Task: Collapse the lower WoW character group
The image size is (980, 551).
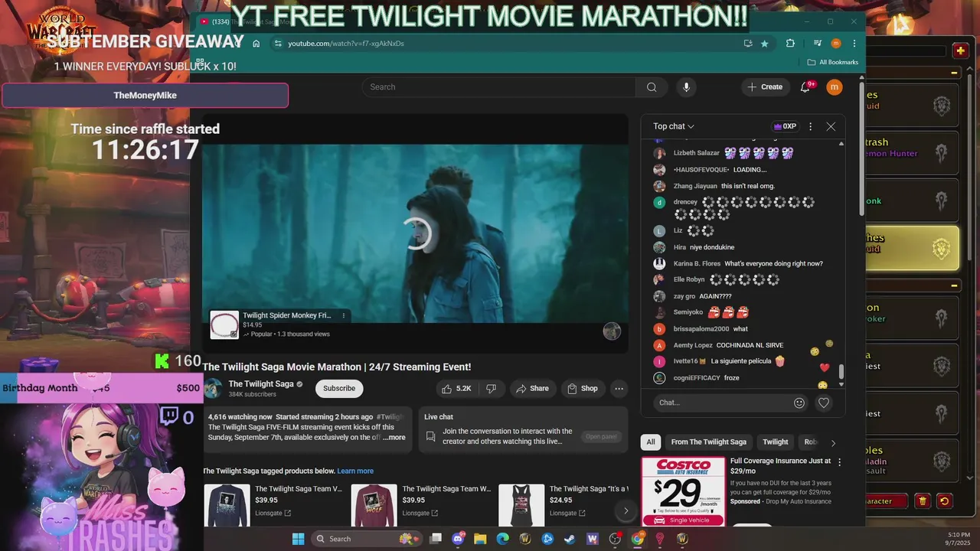Action: (x=954, y=285)
